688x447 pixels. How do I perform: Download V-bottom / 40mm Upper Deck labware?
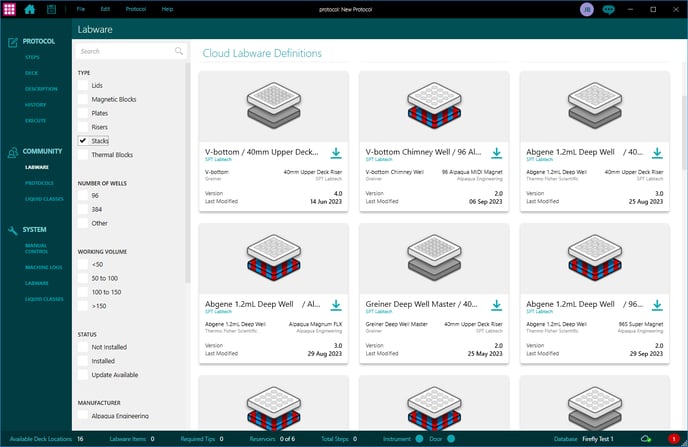(x=336, y=153)
